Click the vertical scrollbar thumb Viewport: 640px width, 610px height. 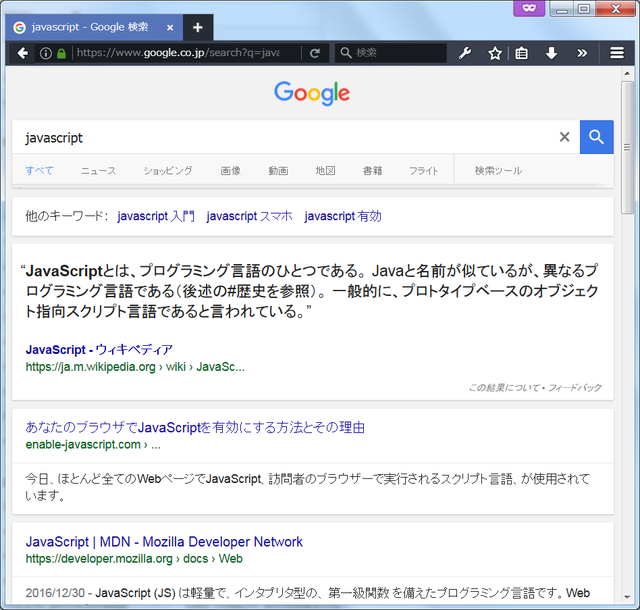click(x=627, y=147)
